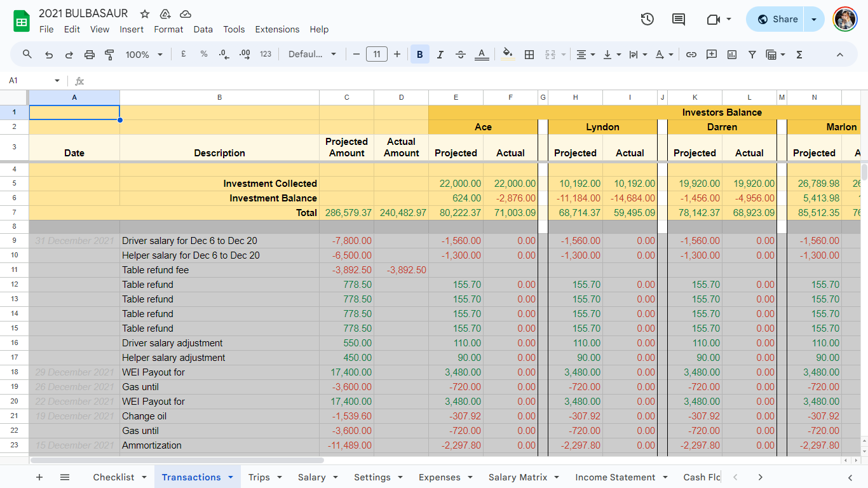The width and height of the screenshot is (868, 488).
Task: Redo the last action
Action: tap(69, 55)
